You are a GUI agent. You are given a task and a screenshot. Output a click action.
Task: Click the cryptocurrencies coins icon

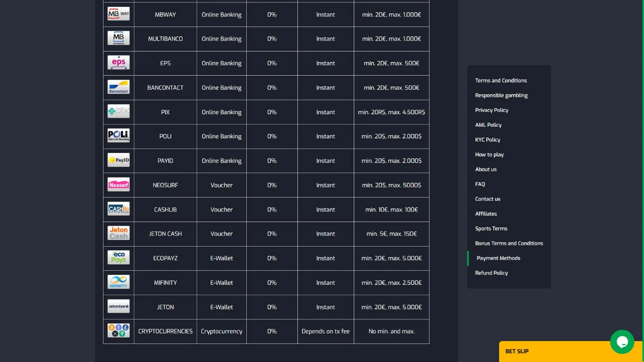118,331
